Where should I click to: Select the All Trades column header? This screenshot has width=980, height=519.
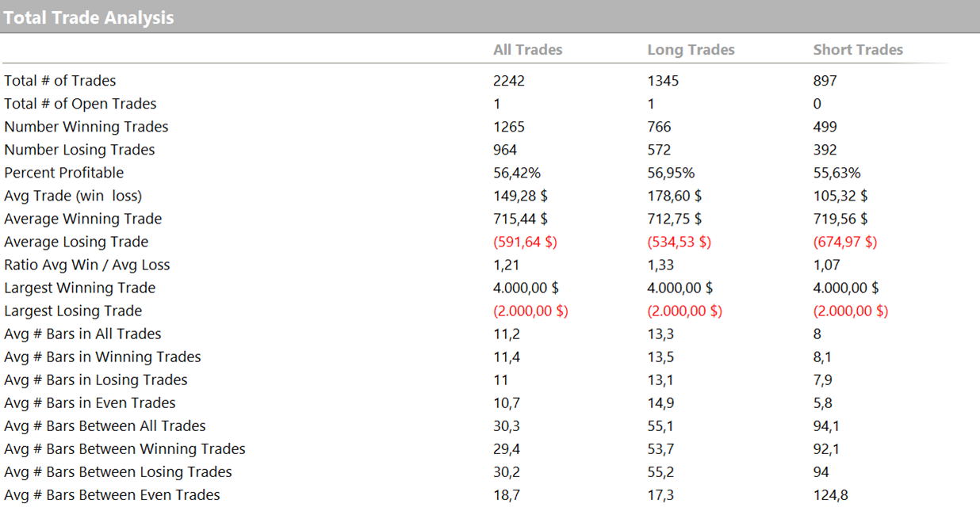pyautogui.click(x=527, y=50)
